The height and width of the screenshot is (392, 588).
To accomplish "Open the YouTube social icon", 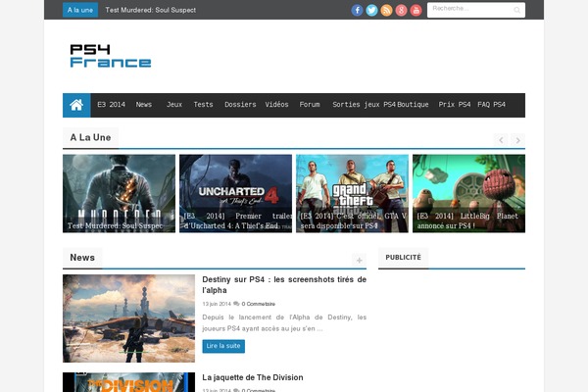I will click(x=416, y=10).
